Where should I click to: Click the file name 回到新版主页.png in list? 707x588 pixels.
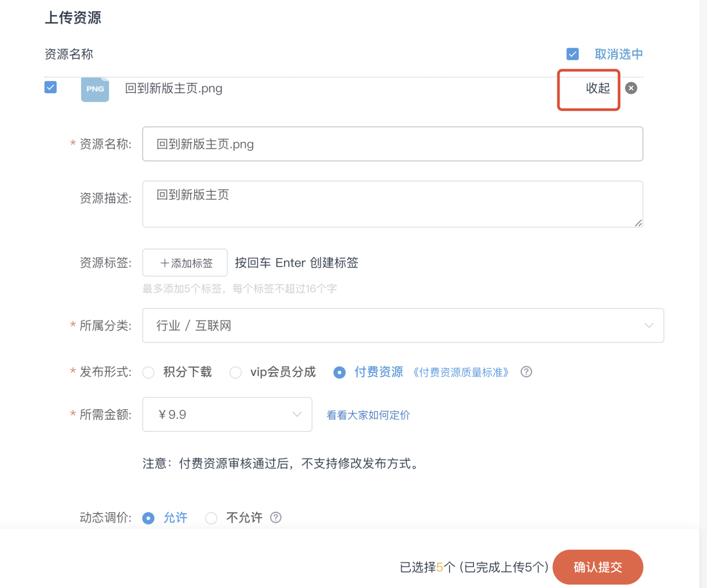click(x=174, y=88)
